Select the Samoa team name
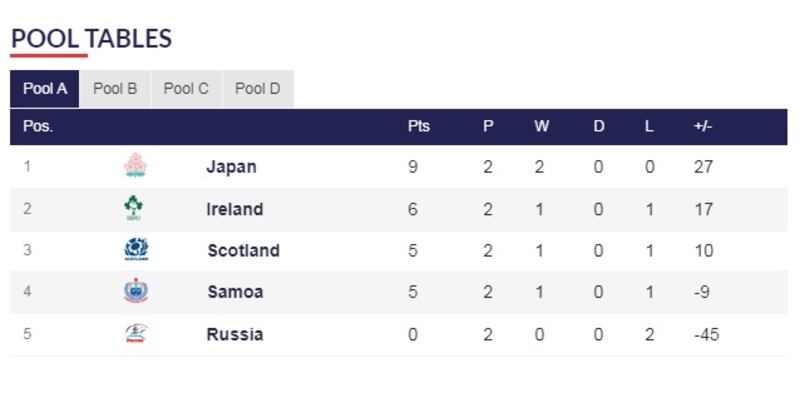 click(235, 292)
